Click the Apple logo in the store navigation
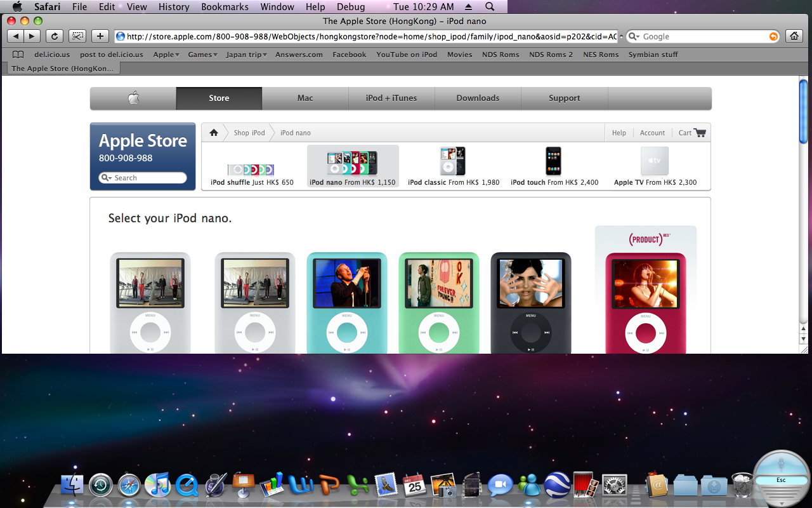The image size is (812, 508). (133, 98)
